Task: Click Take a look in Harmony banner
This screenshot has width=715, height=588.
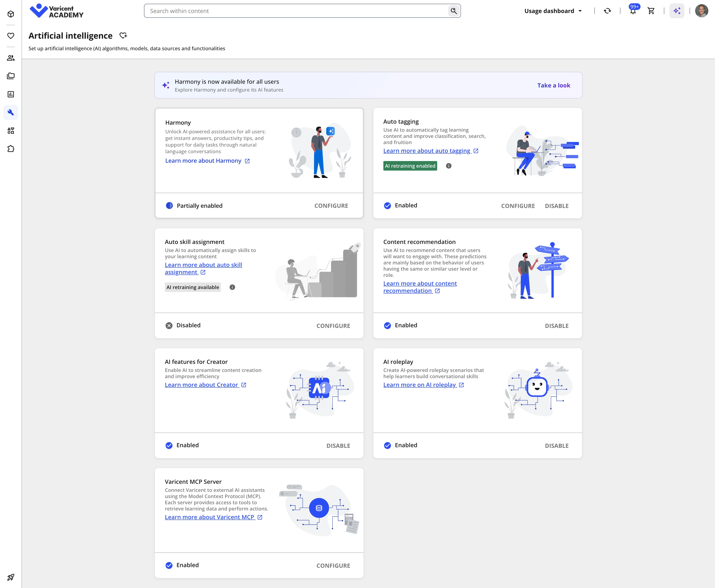Action: (x=554, y=85)
